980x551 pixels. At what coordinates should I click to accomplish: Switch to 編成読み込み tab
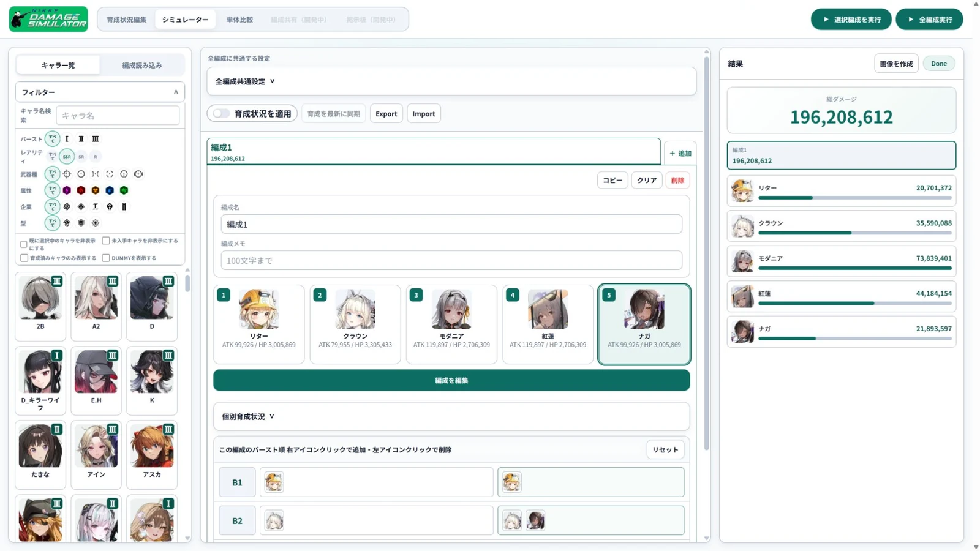[x=141, y=65]
